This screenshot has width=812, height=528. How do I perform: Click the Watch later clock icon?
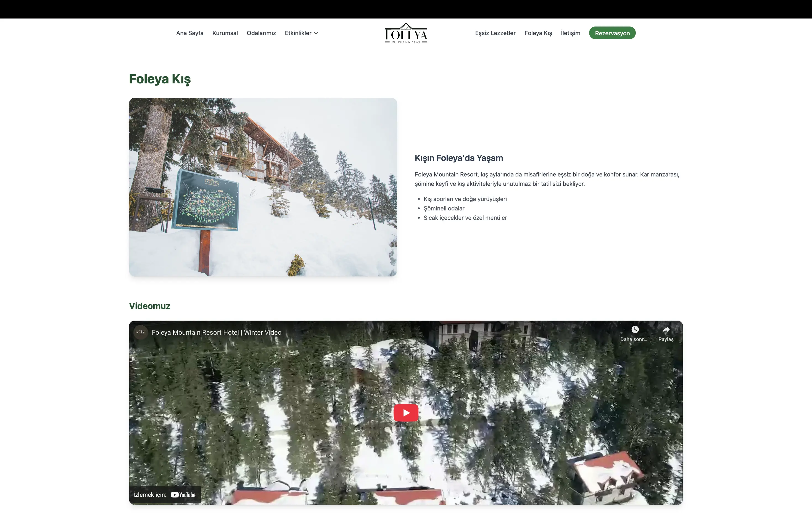(x=635, y=329)
